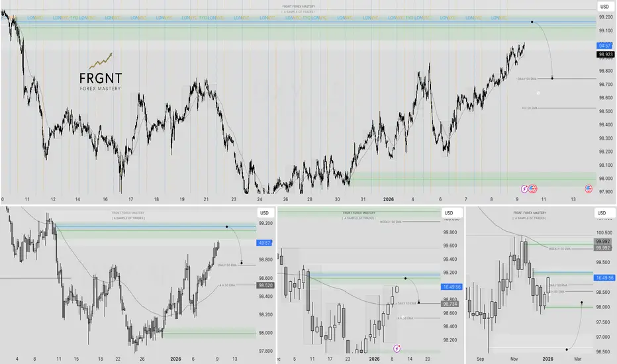Select the WEEKLY 50 EMA label on the bottom-middle chart
Image resolution: width=617 pixels, height=364 pixels.
(x=391, y=222)
